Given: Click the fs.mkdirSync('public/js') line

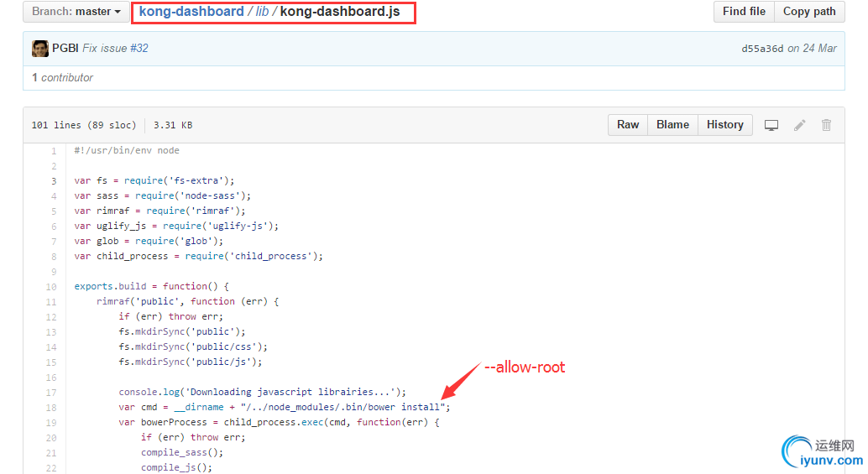Looking at the screenshot, I should pos(191,362).
